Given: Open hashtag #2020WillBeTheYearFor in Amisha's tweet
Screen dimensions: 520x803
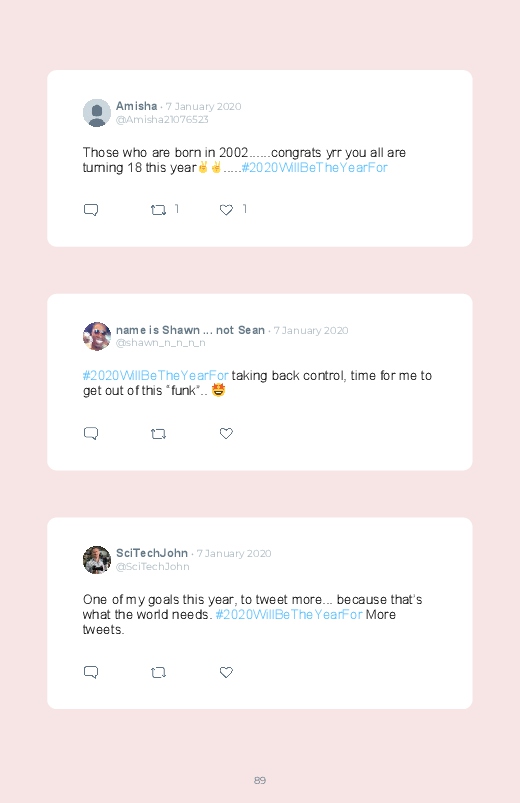Looking at the screenshot, I should [315, 167].
